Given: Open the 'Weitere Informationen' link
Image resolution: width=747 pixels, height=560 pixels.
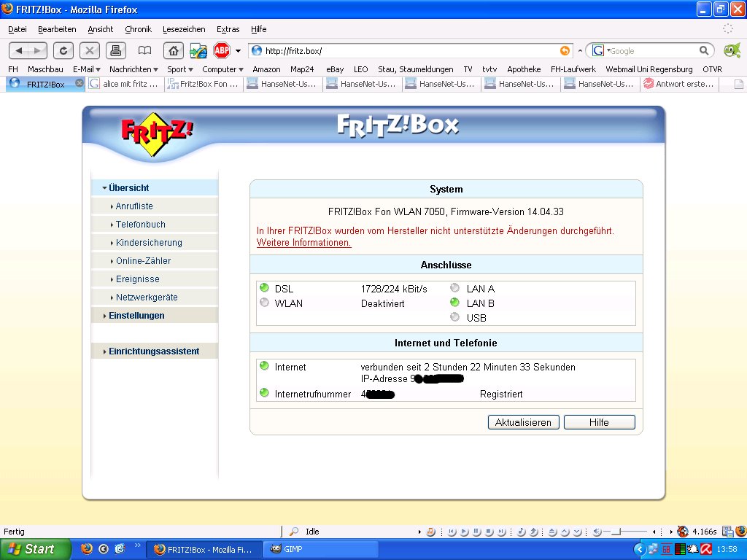Looking at the screenshot, I should [303, 243].
